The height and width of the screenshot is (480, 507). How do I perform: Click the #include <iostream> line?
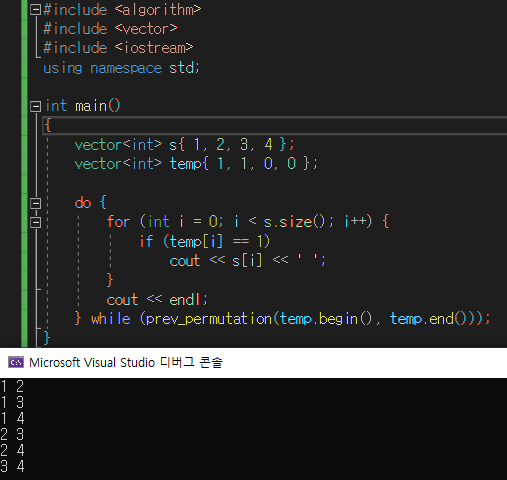point(118,48)
